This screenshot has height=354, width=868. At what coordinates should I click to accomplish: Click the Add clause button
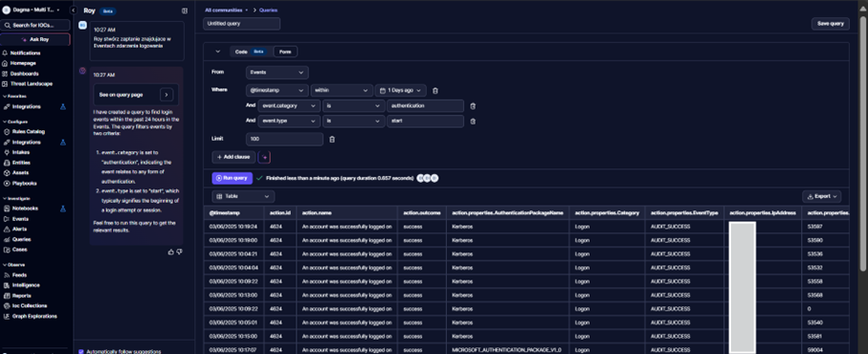[234, 157]
